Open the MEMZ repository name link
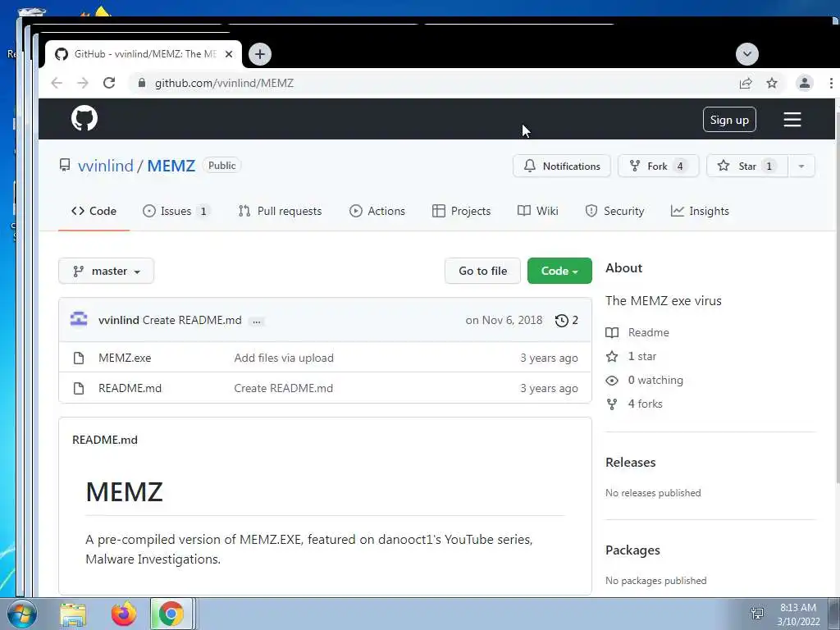Screen dimensions: 840x630 click(171, 166)
